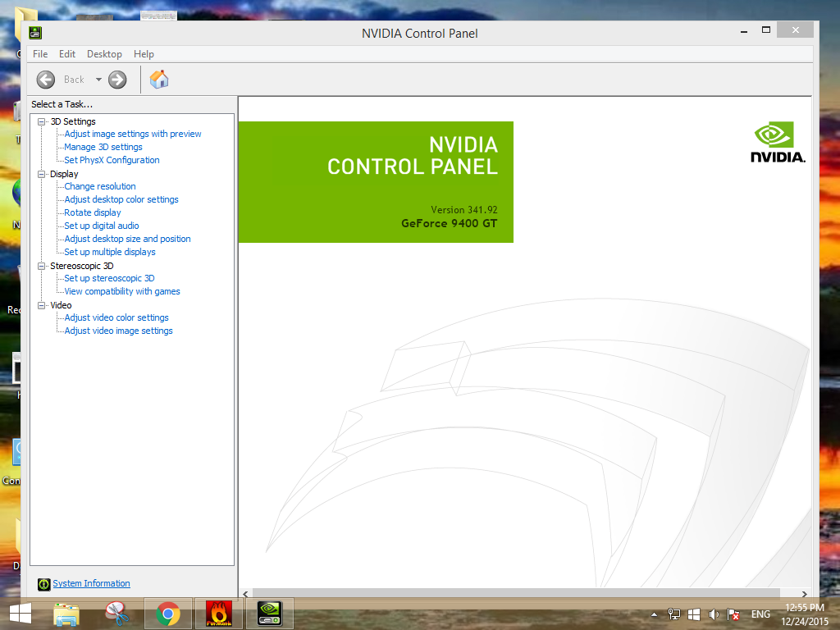This screenshot has height=630, width=840.
Task: Open File Explorer from the taskbar
Action: tap(66, 614)
